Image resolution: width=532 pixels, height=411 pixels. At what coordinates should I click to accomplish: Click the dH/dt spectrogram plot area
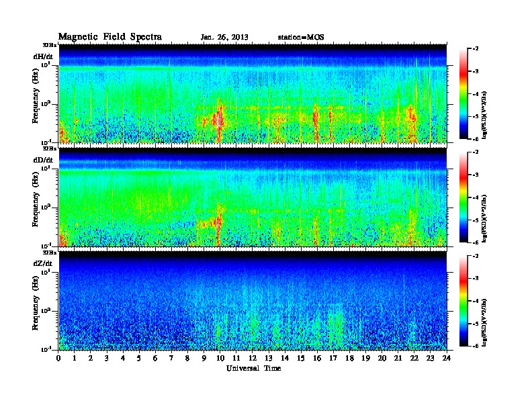tap(253, 93)
